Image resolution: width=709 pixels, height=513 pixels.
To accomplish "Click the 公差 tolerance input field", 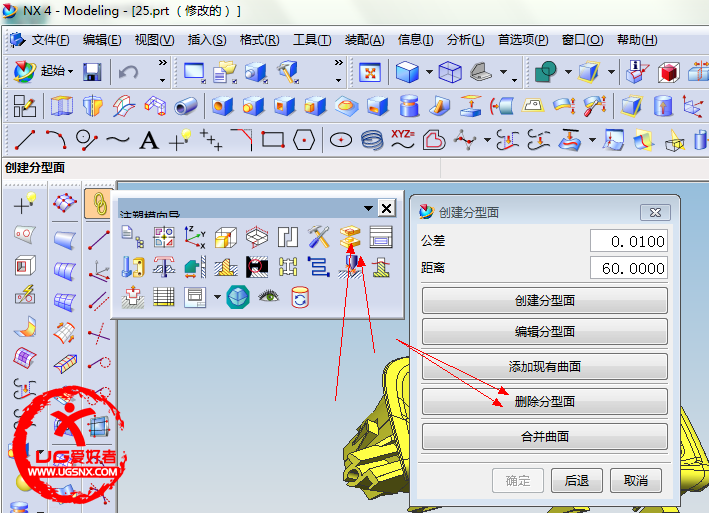I will click(x=629, y=241).
